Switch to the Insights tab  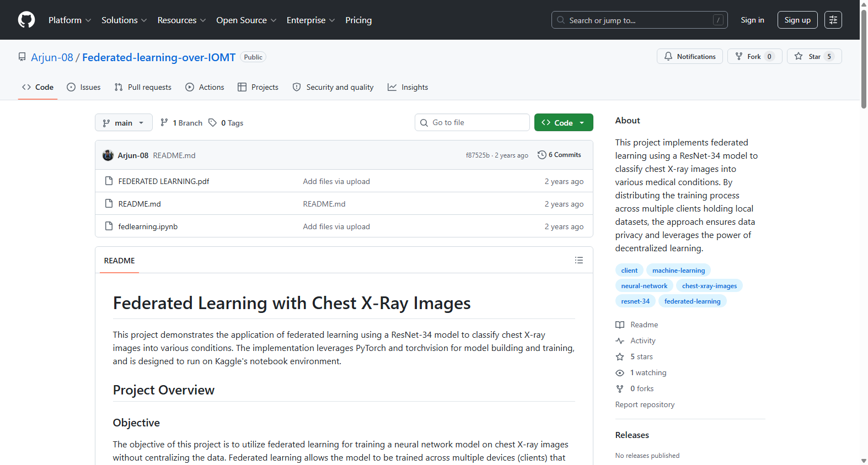408,87
